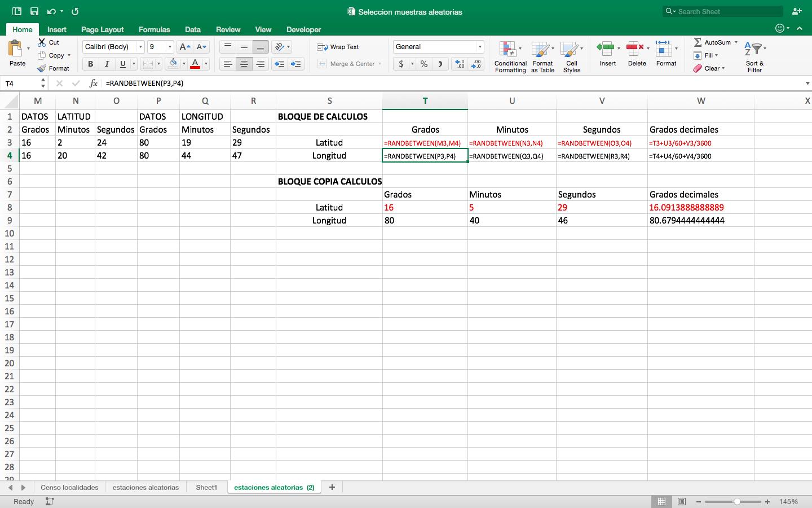This screenshot has width=812, height=508.
Task: Expand the Paste options arrow
Action: [28, 49]
